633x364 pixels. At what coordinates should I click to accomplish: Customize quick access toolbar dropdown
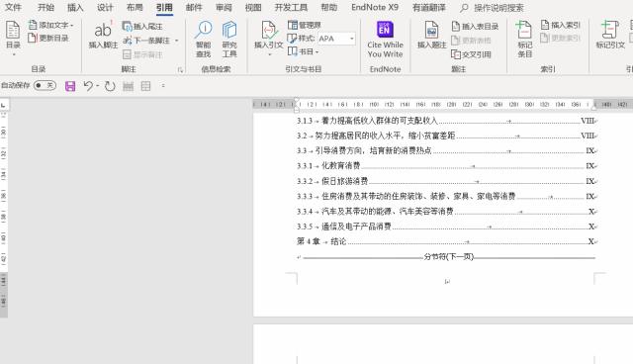pos(163,85)
